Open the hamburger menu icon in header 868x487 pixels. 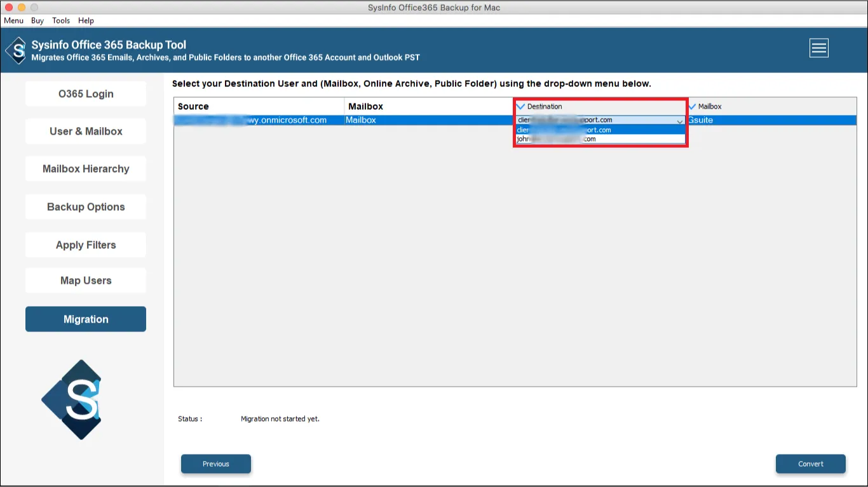[x=818, y=48]
